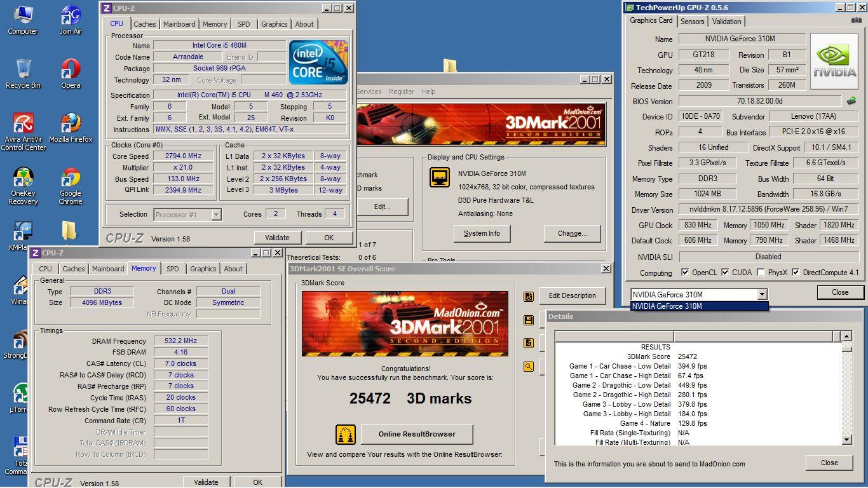Click the DRAM Frequency value 532.2 MHz
Screen dimensions: 868x488
click(x=180, y=341)
